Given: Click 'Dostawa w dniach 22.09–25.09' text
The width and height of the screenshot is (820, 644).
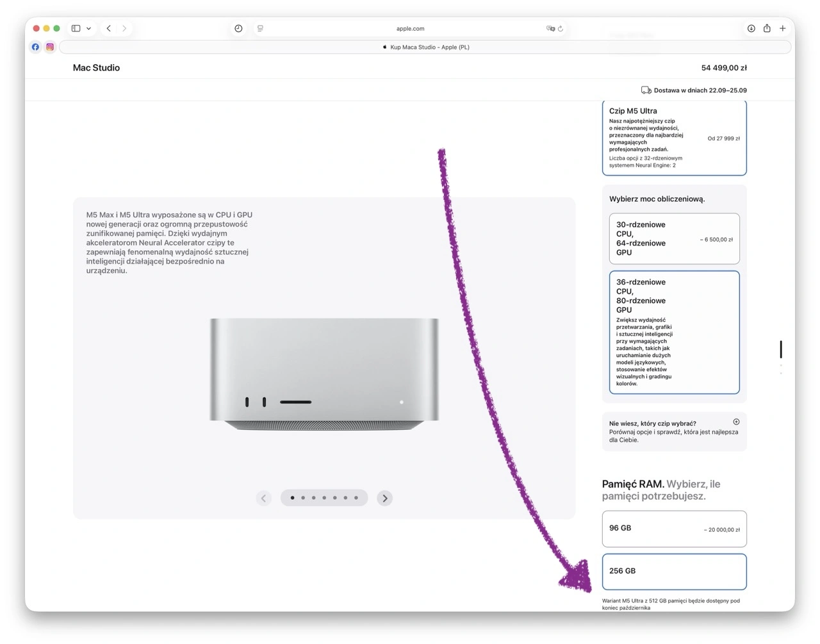Looking at the screenshot, I should click(x=700, y=90).
